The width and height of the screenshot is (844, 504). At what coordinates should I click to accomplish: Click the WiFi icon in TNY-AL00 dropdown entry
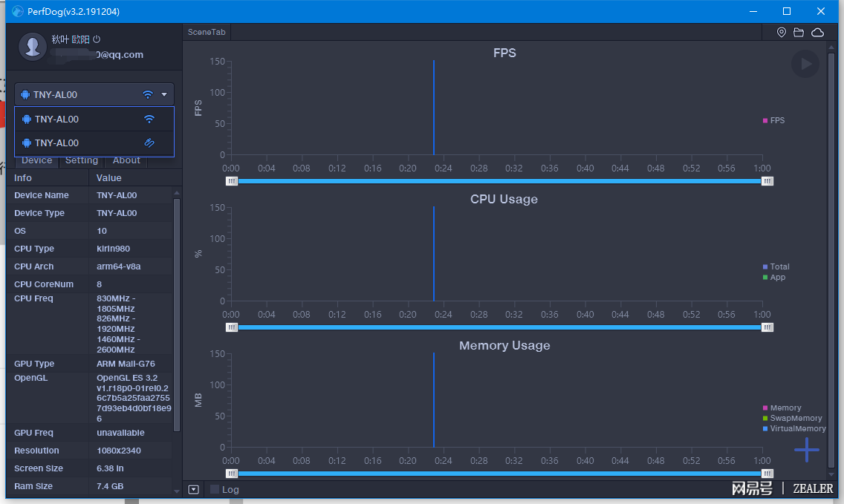pos(149,119)
